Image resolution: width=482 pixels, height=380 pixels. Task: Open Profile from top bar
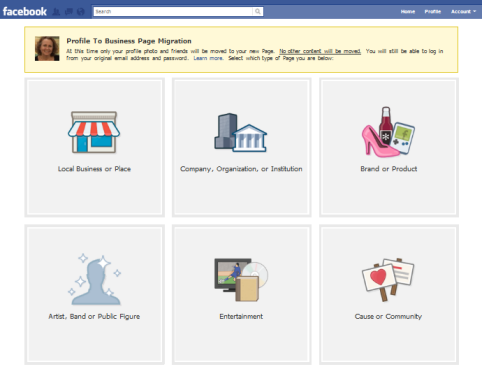point(433,11)
